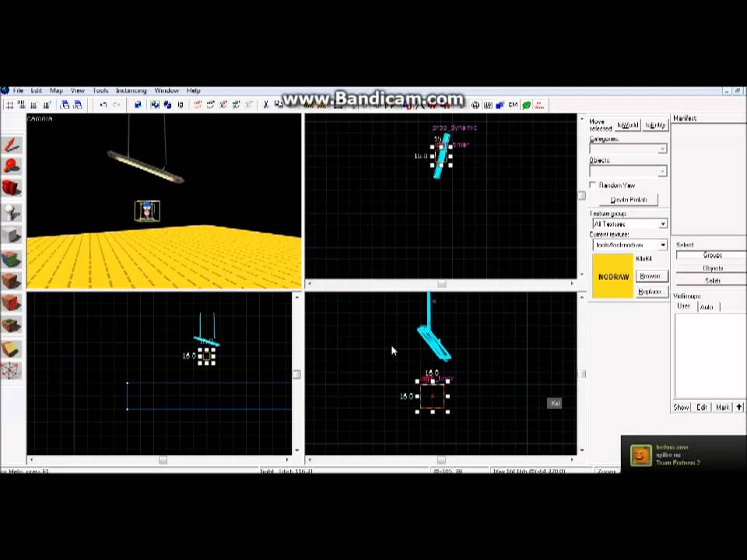This screenshot has width=747, height=560.
Task: Click the Hide Selected Objects icon
Action: (198, 105)
